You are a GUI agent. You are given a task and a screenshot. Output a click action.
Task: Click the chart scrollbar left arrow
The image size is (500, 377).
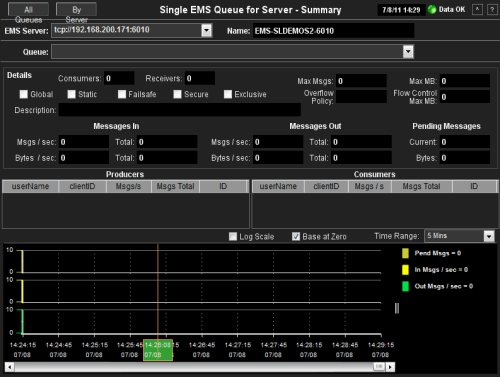pos(9,367)
